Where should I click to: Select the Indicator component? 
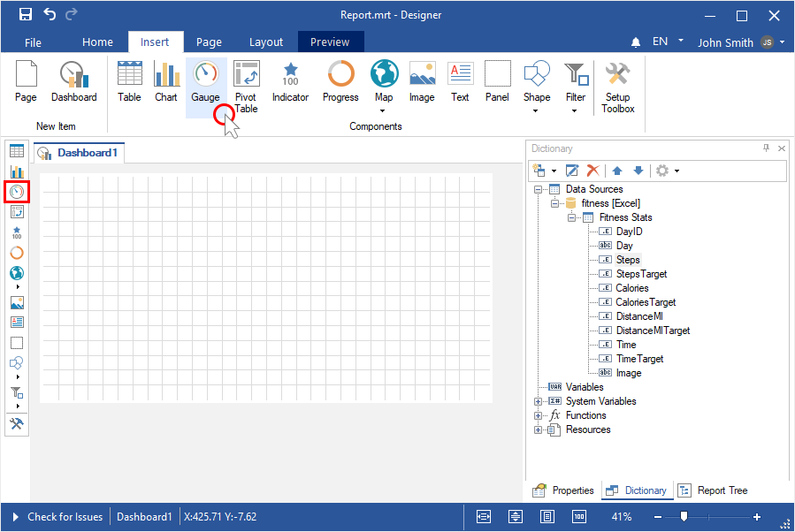tap(290, 84)
